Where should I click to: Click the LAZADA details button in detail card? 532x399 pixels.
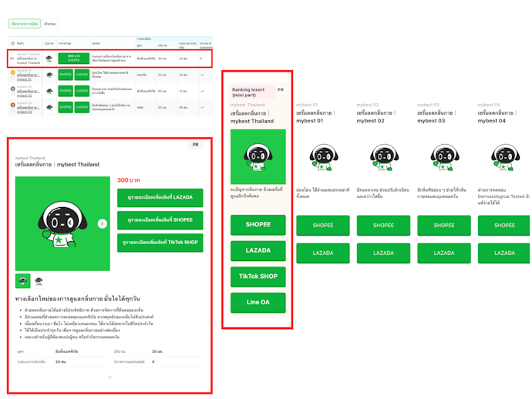tap(160, 198)
